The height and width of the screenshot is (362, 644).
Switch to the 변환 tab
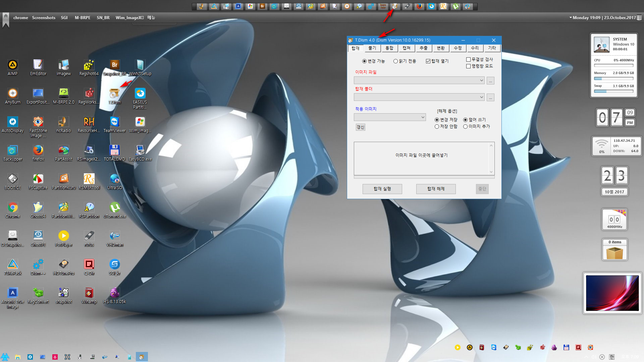click(x=441, y=48)
